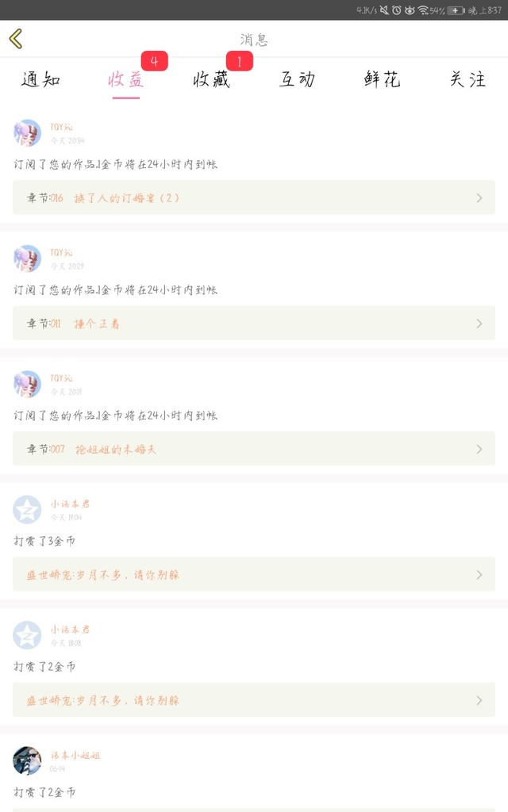Open 话本小姐姐 profile picture
Image resolution: width=508 pixels, height=812 pixels.
27,760
